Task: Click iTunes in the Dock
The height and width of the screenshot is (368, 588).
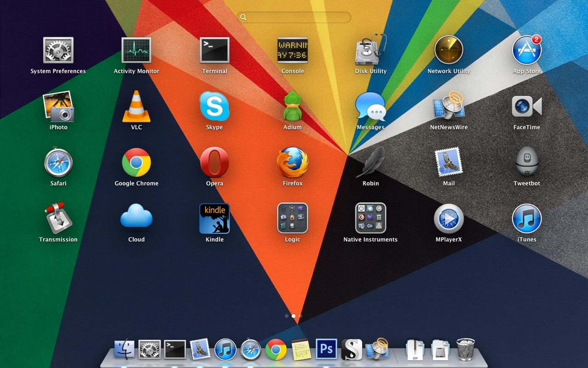Action: 225,350
